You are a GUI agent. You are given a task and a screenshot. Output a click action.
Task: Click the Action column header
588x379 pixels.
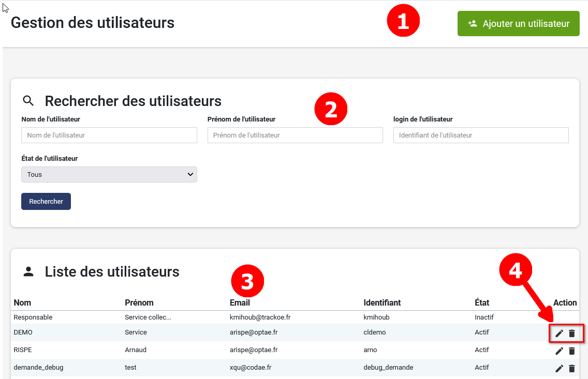click(565, 303)
